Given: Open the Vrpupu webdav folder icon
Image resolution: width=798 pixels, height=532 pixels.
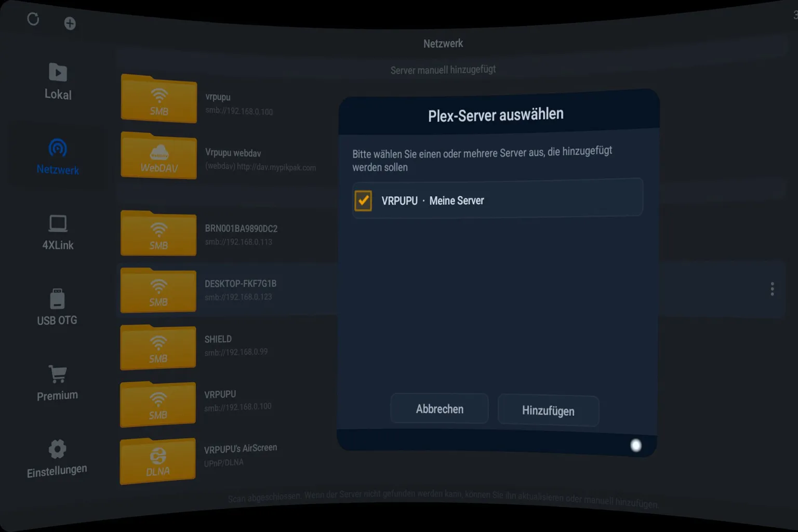Looking at the screenshot, I should [x=159, y=156].
